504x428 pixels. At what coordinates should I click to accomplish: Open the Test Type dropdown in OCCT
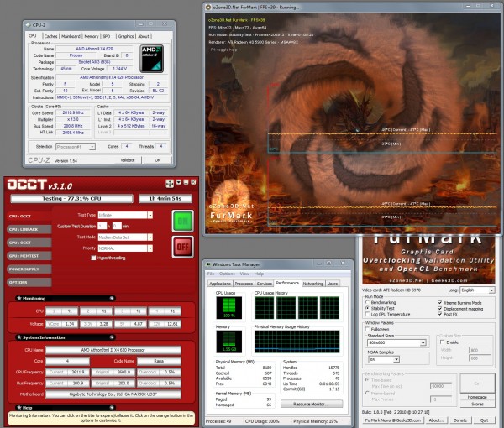[125, 215]
